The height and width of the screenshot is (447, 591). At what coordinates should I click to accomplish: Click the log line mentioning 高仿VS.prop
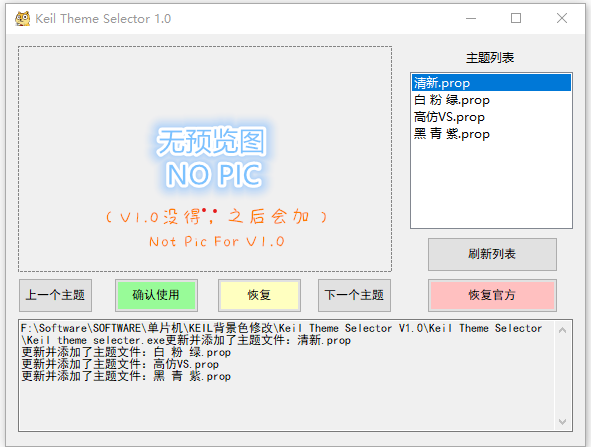tap(120, 364)
